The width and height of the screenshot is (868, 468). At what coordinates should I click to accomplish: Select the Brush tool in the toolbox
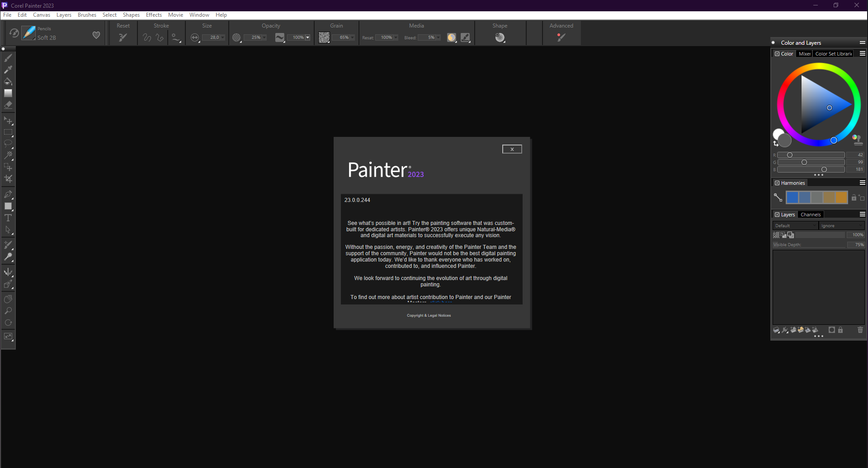point(8,58)
